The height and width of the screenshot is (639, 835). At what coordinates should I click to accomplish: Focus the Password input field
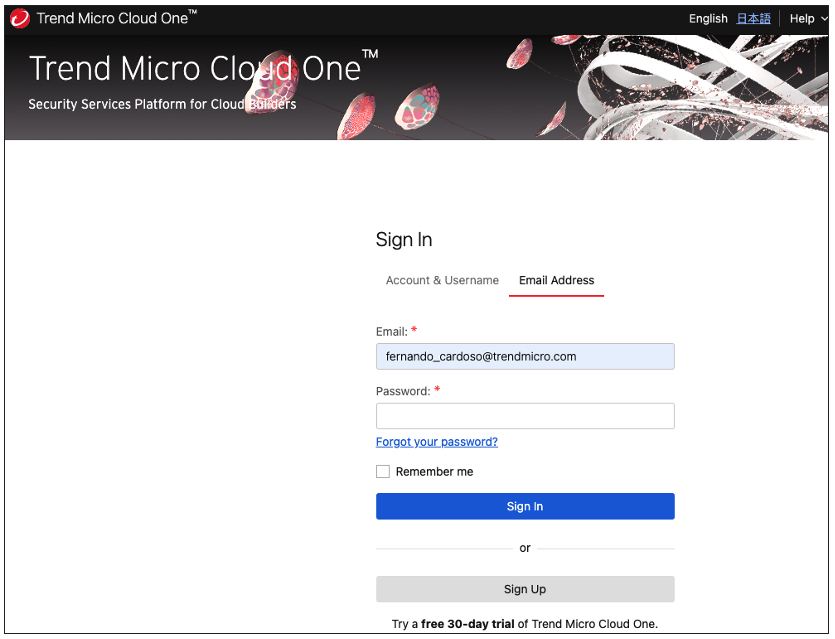525,416
